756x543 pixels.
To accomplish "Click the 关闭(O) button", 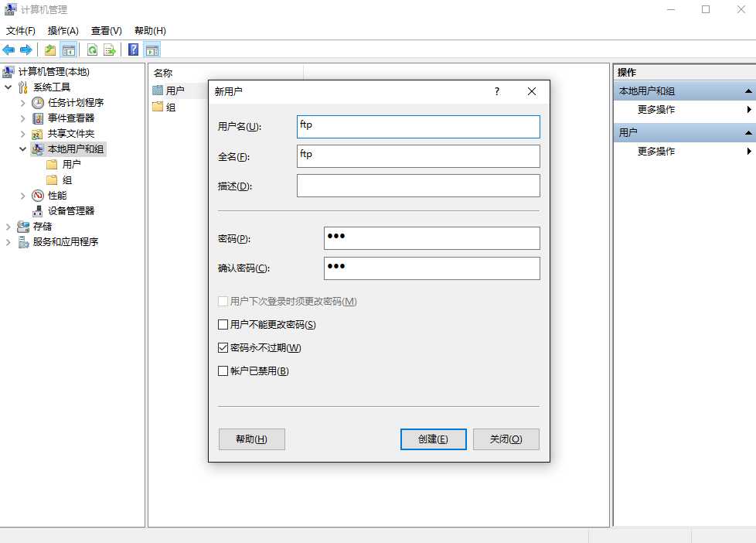I will point(506,439).
